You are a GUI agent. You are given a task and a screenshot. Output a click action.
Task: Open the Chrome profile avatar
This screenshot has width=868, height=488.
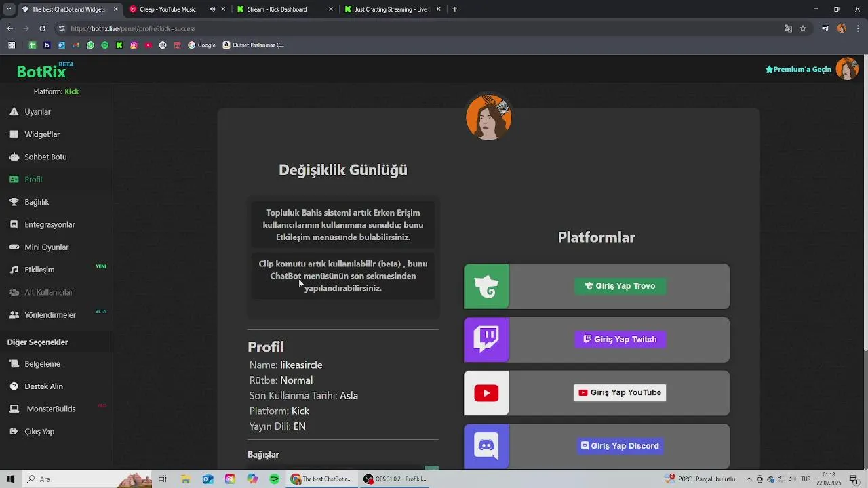pyautogui.click(x=842, y=28)
